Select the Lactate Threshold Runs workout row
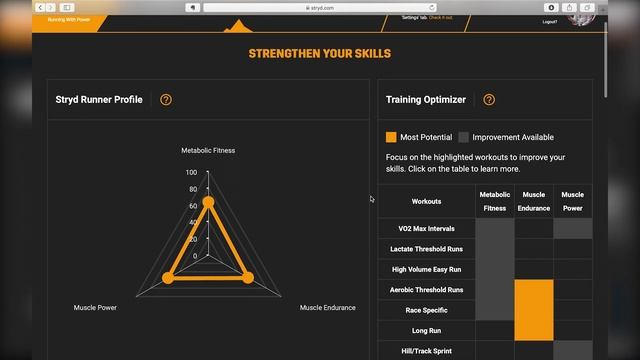The height and width of the screenshot is (360, 640). pos(485,249)
